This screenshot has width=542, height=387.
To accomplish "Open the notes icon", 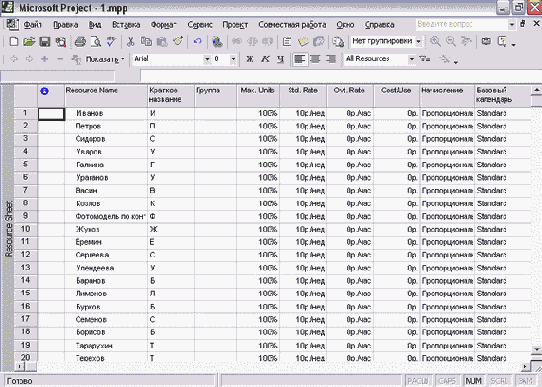I will [x=303, y=42].
